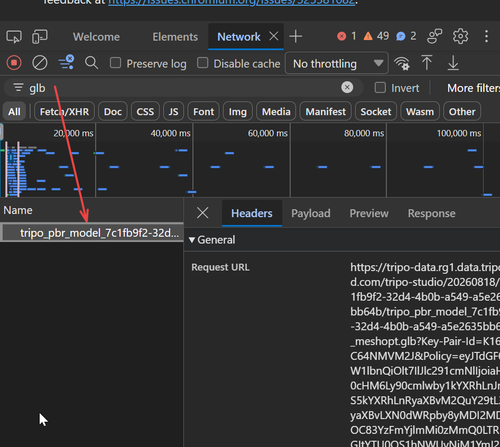The height and width of the screenshot is (447, 500).
Task: Select the tripo_pbr_model request row
Action: [92, 233]
